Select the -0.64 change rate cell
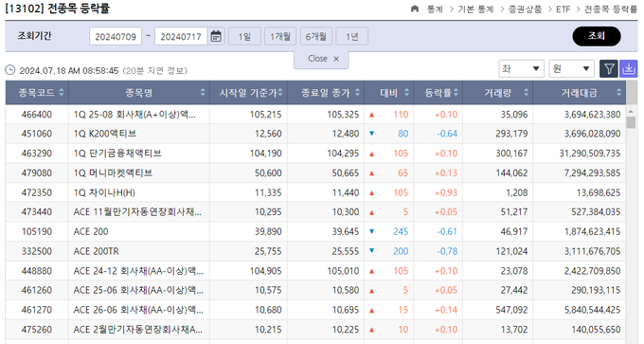 (x=438, y=134)
